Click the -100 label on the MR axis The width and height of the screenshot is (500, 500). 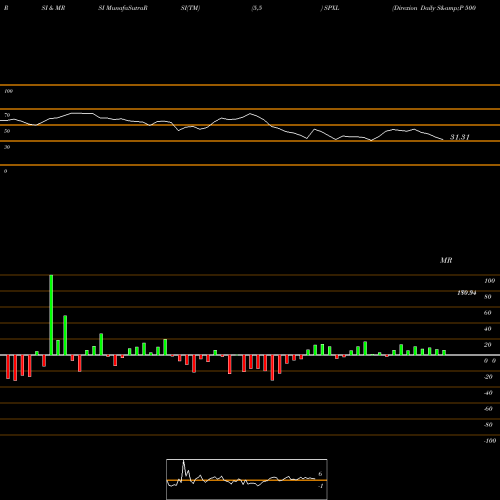490,441
